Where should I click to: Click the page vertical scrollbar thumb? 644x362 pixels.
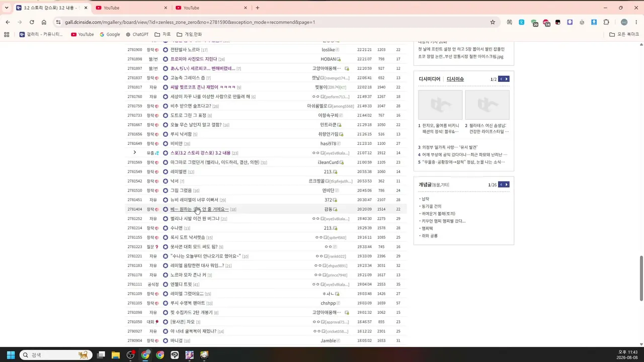coord(641,279)
